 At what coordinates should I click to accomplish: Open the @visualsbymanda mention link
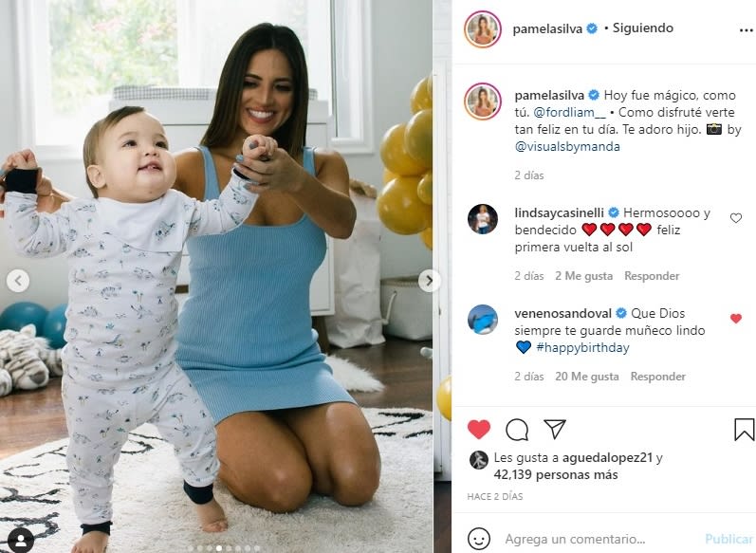click(x=567, y=147)
